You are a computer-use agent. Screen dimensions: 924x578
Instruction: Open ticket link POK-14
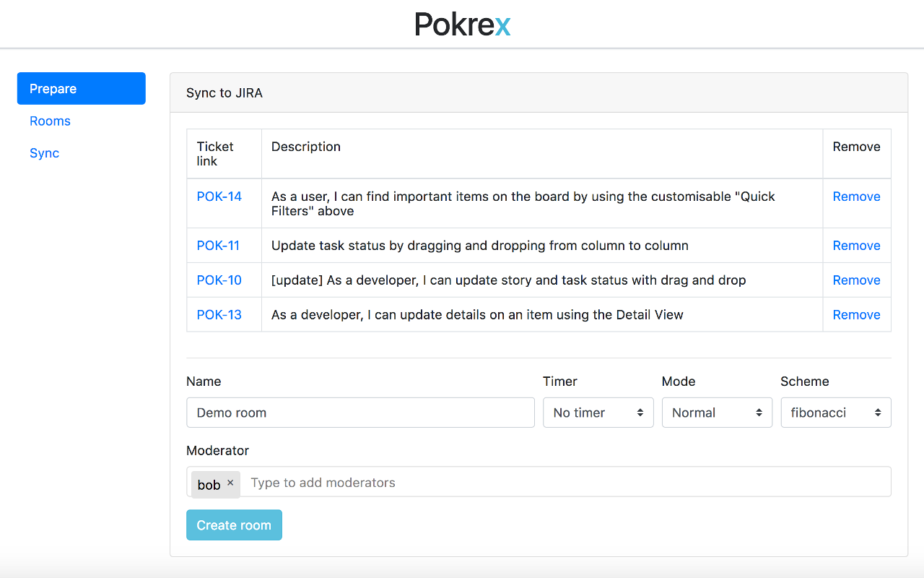click(219, 197)
